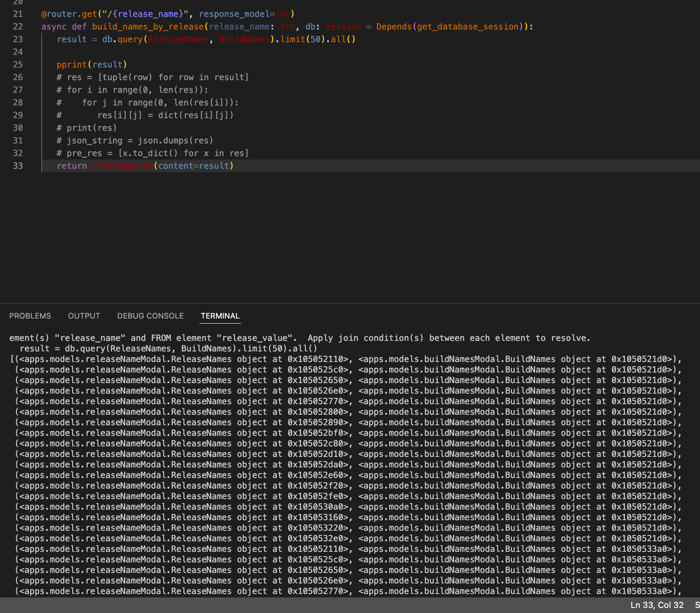Image resolution: width=700 pixels, height=613 pixels.
Task: Click terminal address 0x1050533a0 in last row
Action: [642, 591]
